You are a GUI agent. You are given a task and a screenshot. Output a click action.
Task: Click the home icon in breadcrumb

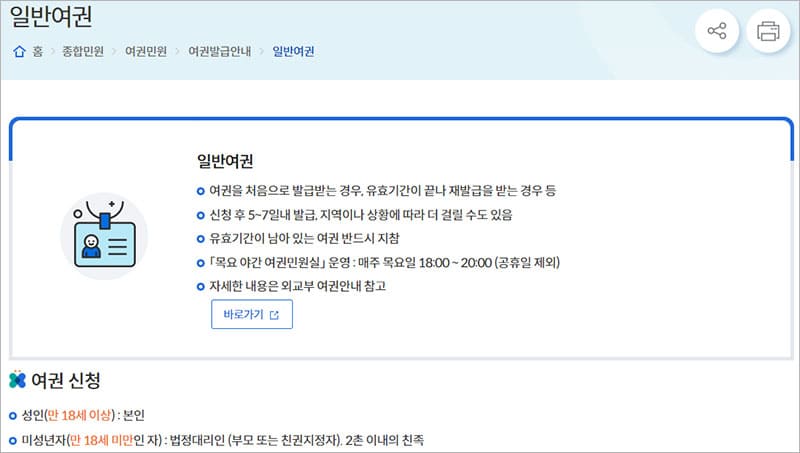[x=19, y=51]
